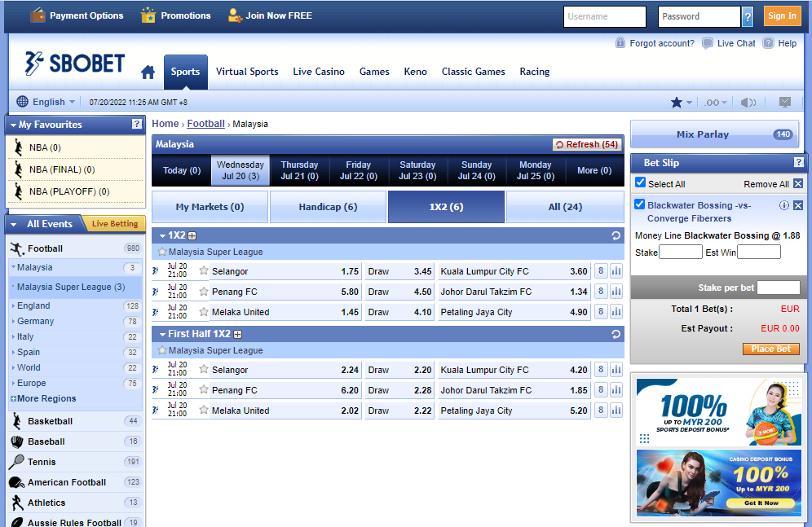Go to the Home icon in navigation
This screenshot has width=812, height=527.
click(148, 72)
